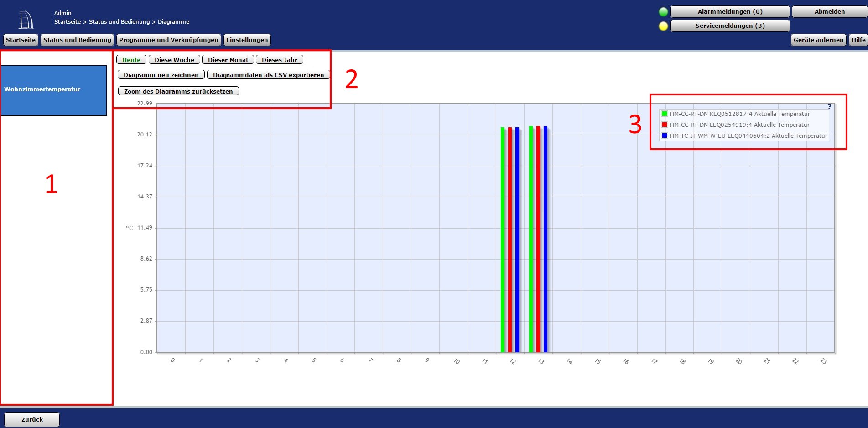Click Geräte anlernen button
The image size is (868, 428).
tap(818, 40)
